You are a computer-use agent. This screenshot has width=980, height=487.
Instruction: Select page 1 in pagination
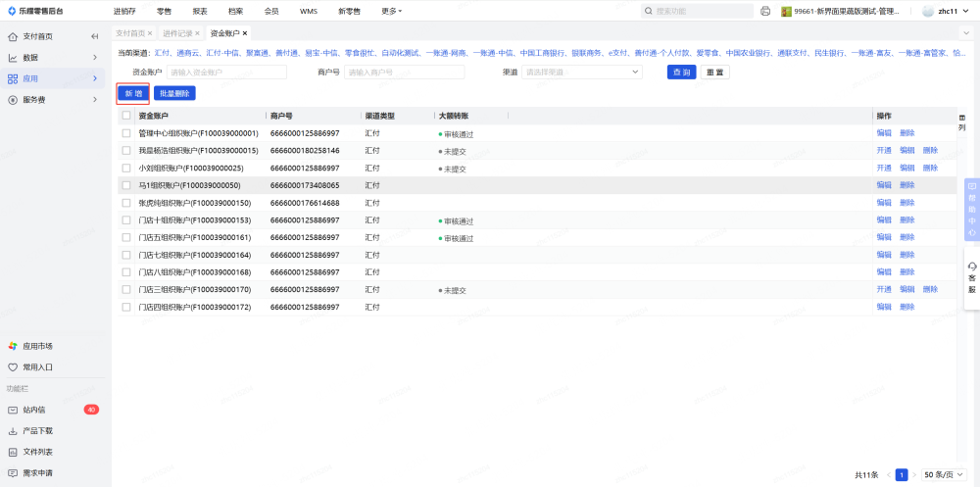pyautogui.click(x=902, y=475)
